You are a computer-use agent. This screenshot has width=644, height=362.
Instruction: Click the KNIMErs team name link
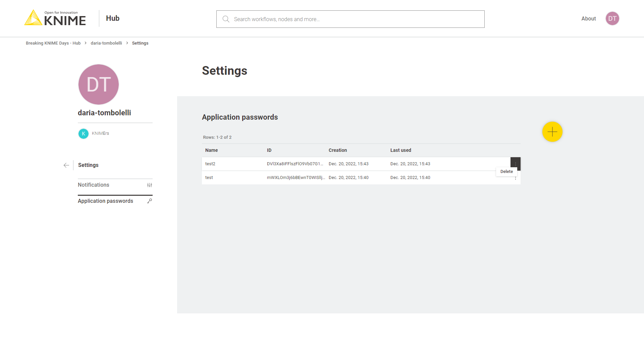click(100, 133)
